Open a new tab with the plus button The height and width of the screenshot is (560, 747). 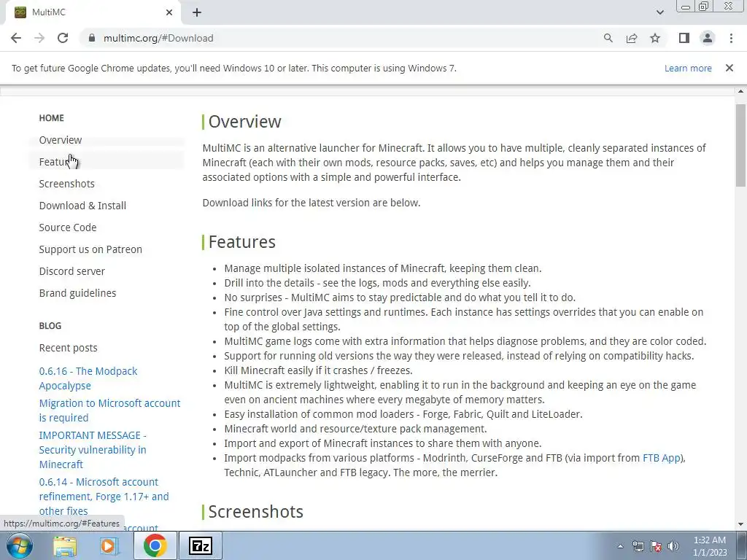pos(197,12)
